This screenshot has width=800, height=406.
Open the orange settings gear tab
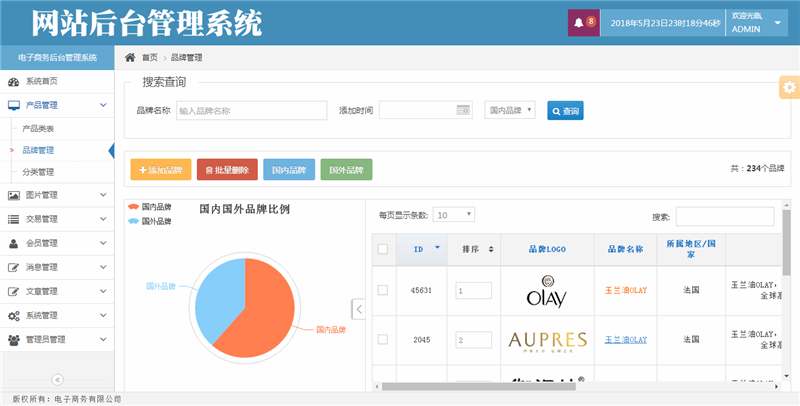click(789, 87)
